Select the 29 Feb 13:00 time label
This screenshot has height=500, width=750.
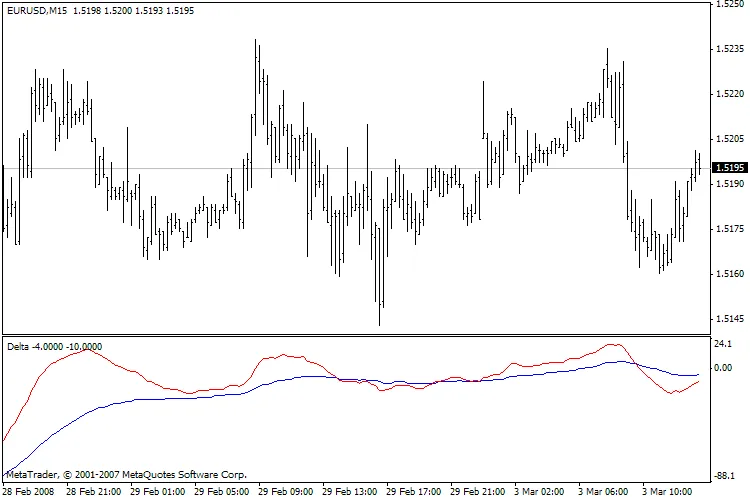(x=350, y=492)
